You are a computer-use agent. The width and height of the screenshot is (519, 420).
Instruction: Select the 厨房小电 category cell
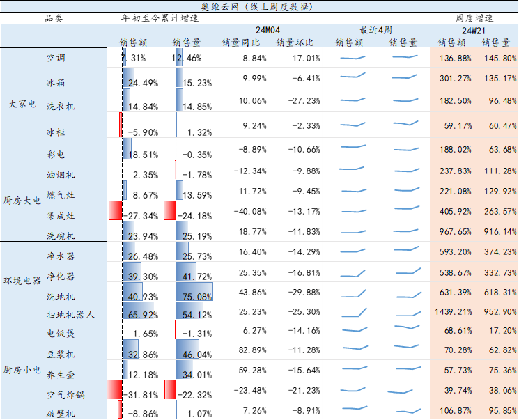pyautogui.click(x=22, y=370)
